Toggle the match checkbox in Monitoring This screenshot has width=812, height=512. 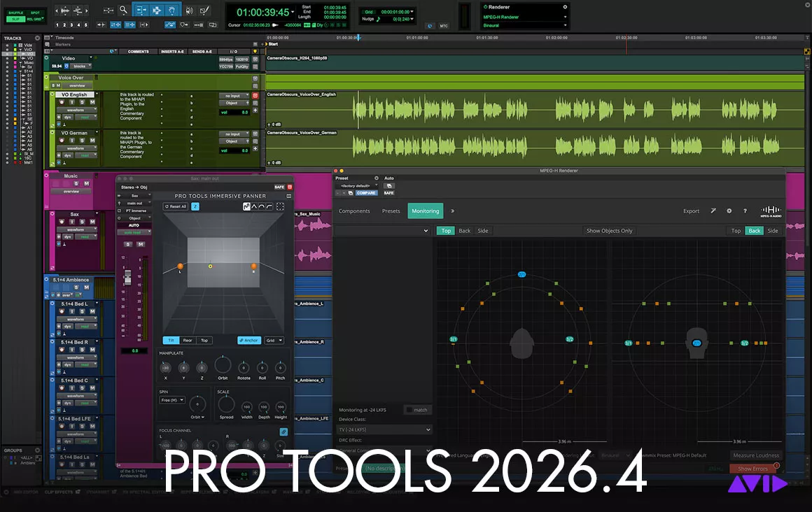(x=409, y=409)
